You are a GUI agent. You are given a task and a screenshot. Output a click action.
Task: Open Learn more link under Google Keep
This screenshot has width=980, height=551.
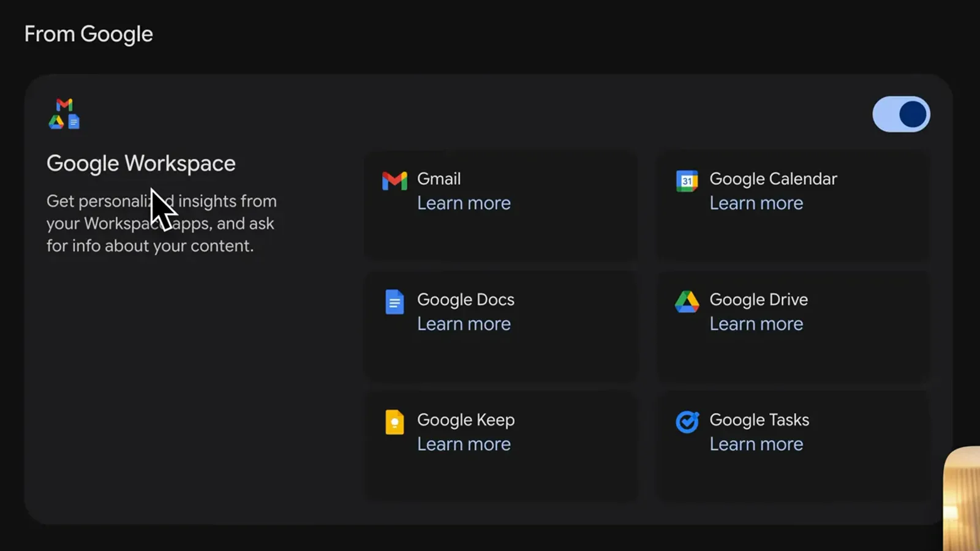tap(464, 444)
